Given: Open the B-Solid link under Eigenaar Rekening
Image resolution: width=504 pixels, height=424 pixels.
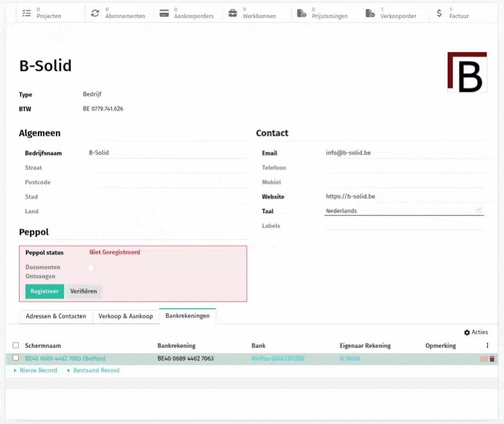Looking at the screenshot, I should [350, 359].
